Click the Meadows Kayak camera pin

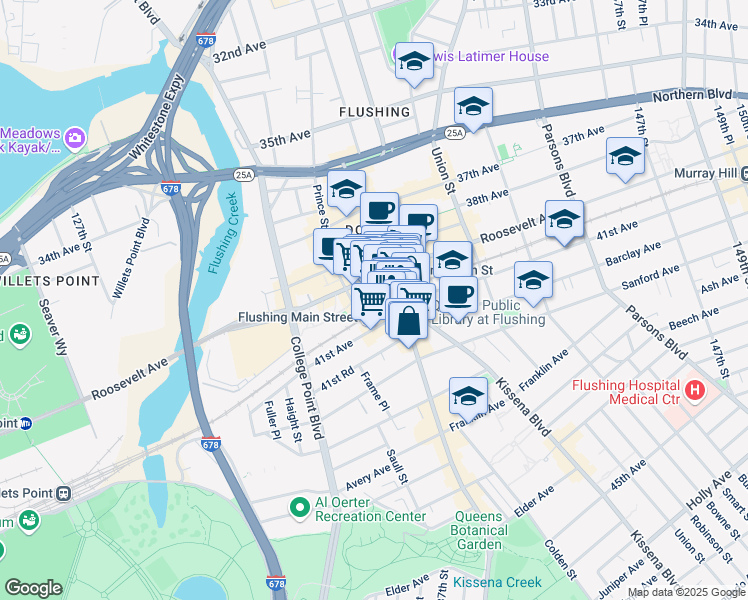[75, 138]
